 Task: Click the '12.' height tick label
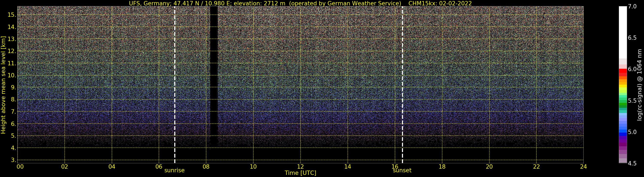pyautogui.click(x=12, y=51)
